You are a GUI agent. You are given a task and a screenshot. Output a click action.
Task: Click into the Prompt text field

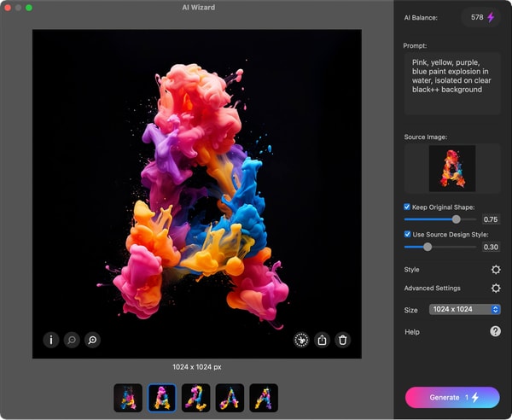coord(452,84)
